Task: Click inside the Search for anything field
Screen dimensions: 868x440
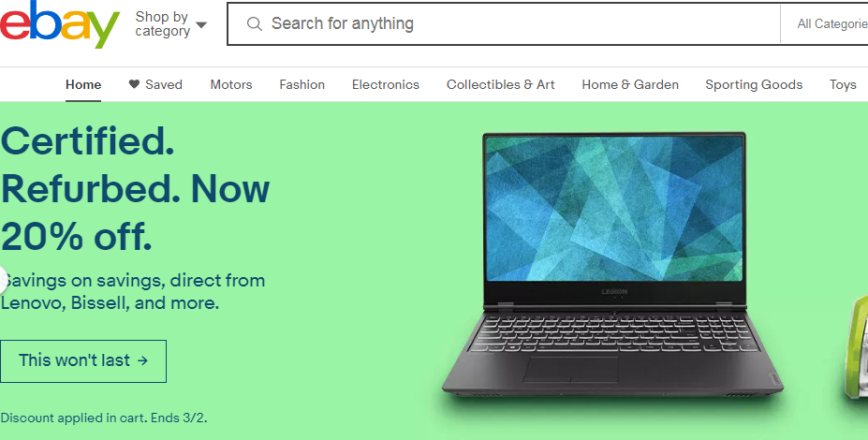Action: [x=515, y=23]
